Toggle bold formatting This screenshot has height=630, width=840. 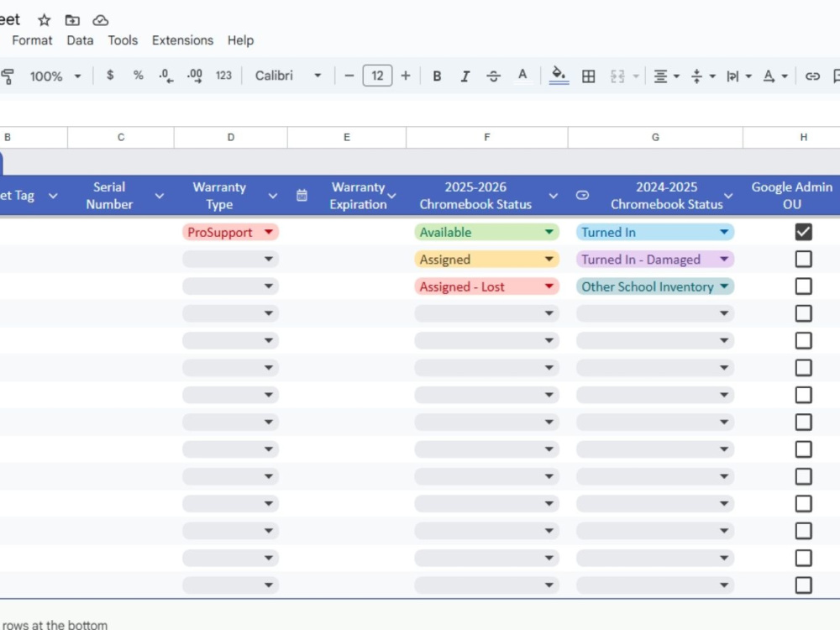[437, 76]
